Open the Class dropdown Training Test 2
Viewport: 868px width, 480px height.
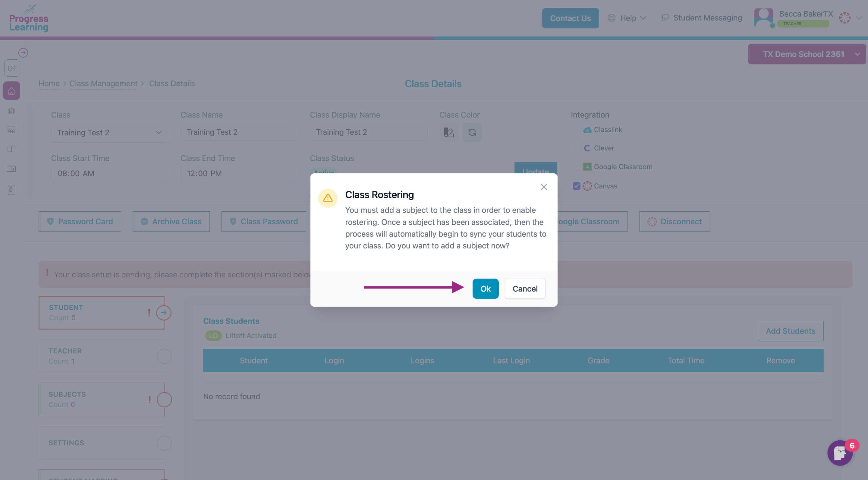pos(110,132)
